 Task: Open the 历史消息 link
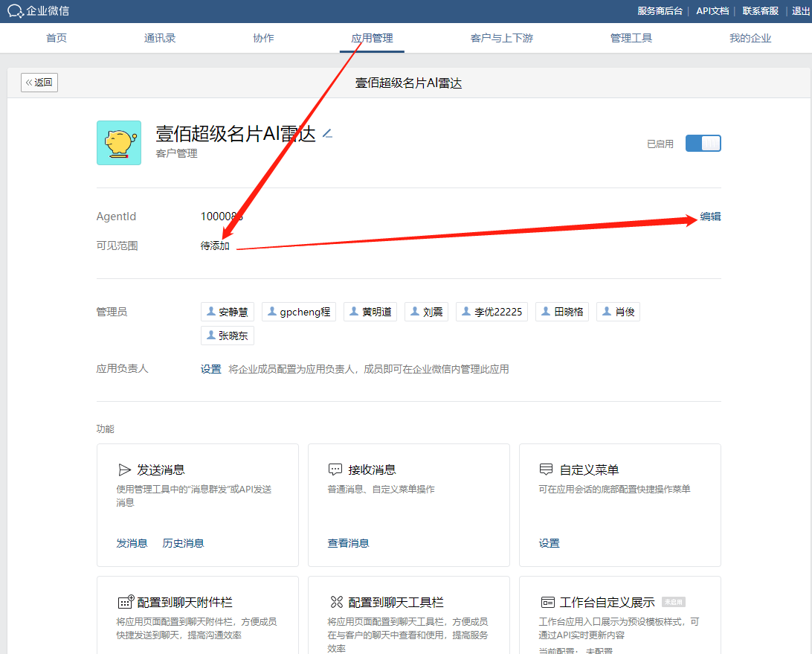(183, 543)
